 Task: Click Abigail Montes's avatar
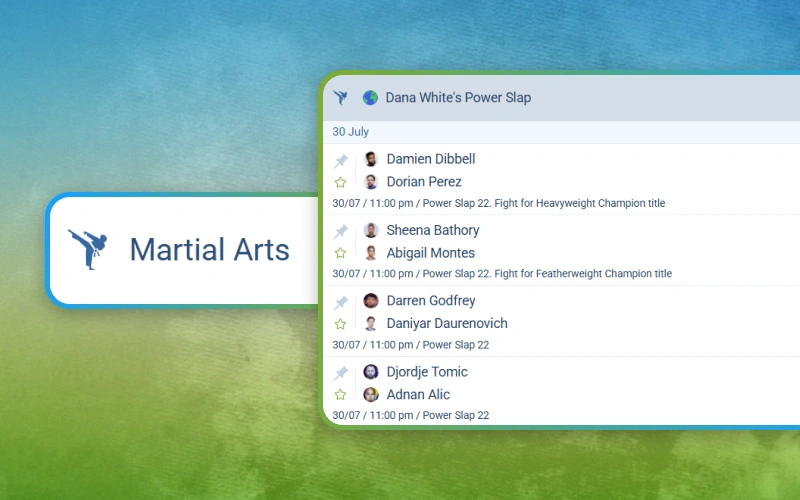371,253
